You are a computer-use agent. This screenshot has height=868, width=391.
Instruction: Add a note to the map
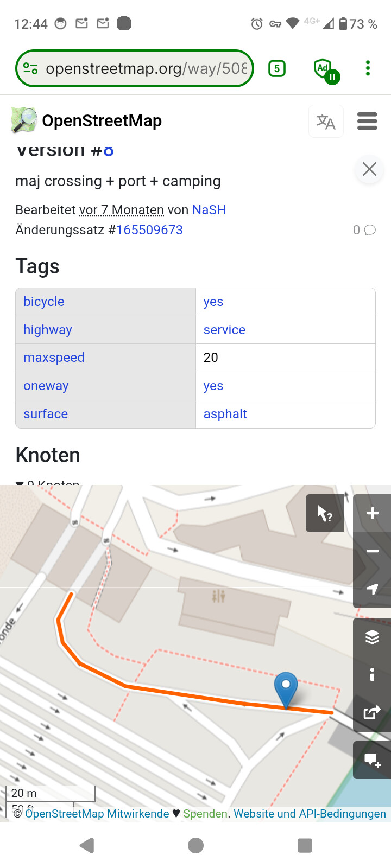(x=372, y=760)
